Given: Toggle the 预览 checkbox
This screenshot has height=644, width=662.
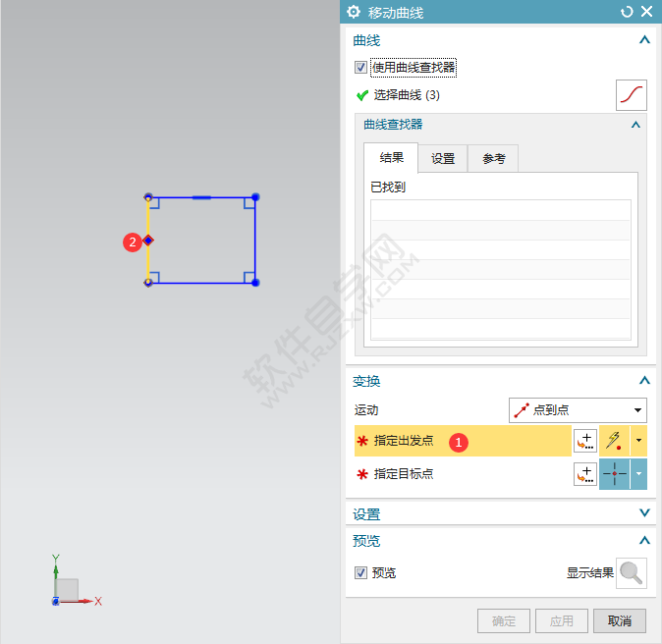Looking at the screenshot, I should [360, 573].
